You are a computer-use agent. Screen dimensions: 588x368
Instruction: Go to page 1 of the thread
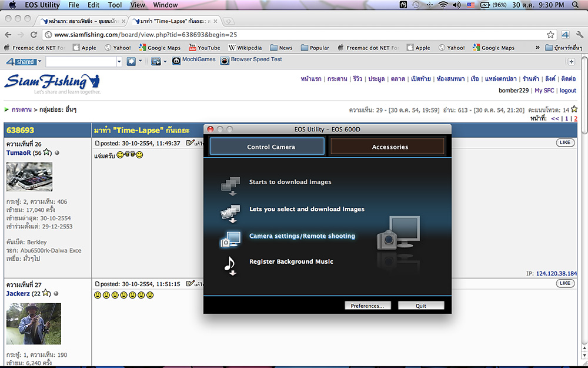click(567, 119)
